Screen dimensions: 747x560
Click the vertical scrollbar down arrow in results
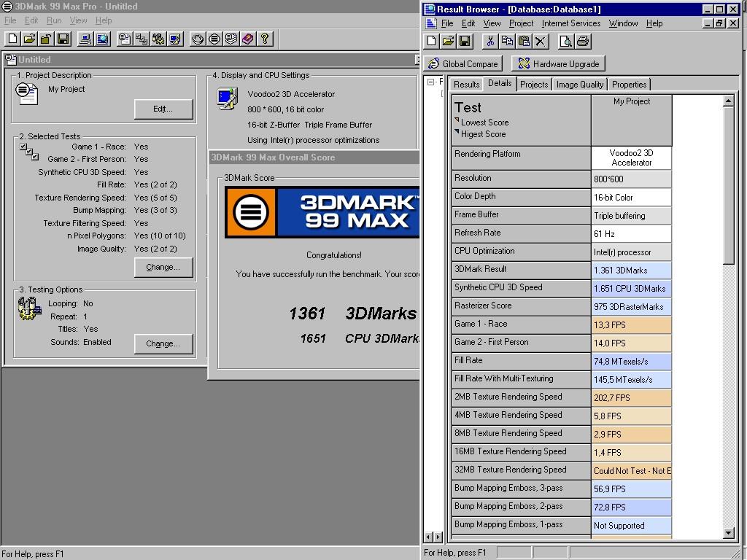point(729,532)
